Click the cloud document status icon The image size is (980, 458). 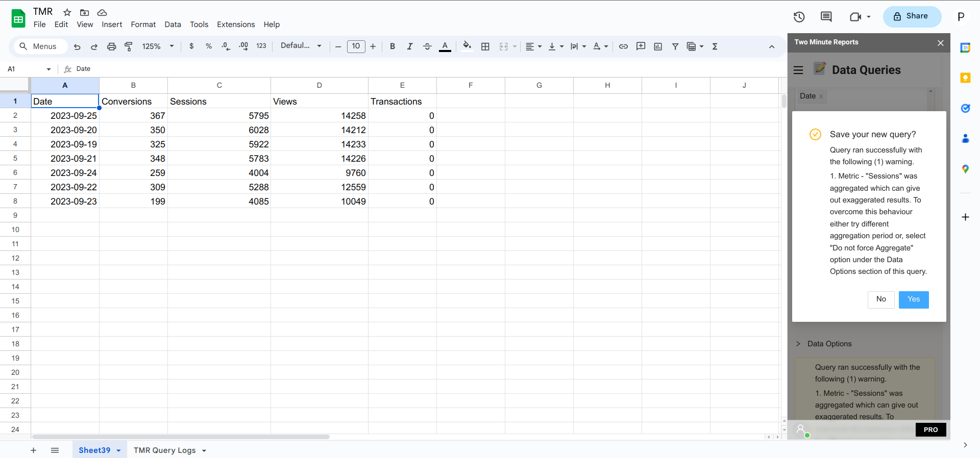(x=102, y=12)
